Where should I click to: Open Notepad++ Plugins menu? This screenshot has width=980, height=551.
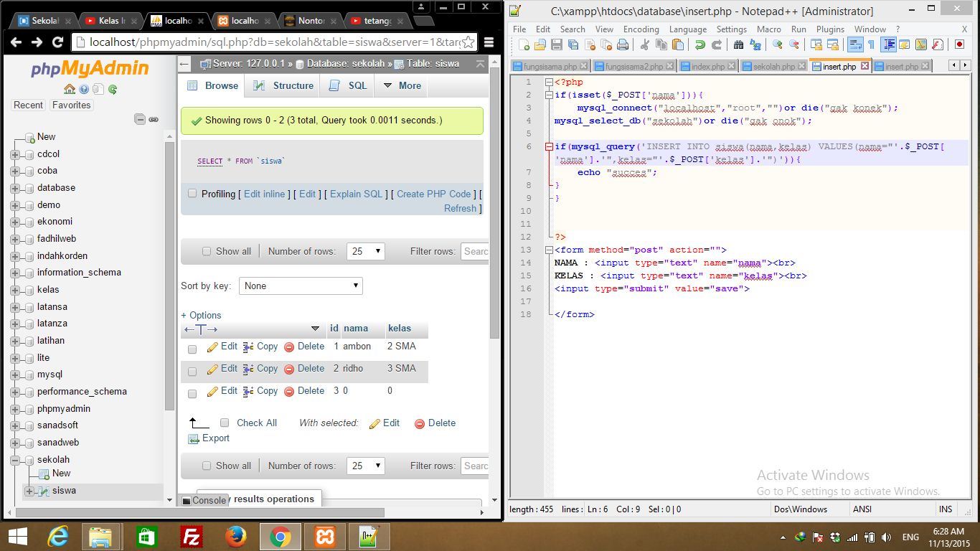(x=830, y=29)
